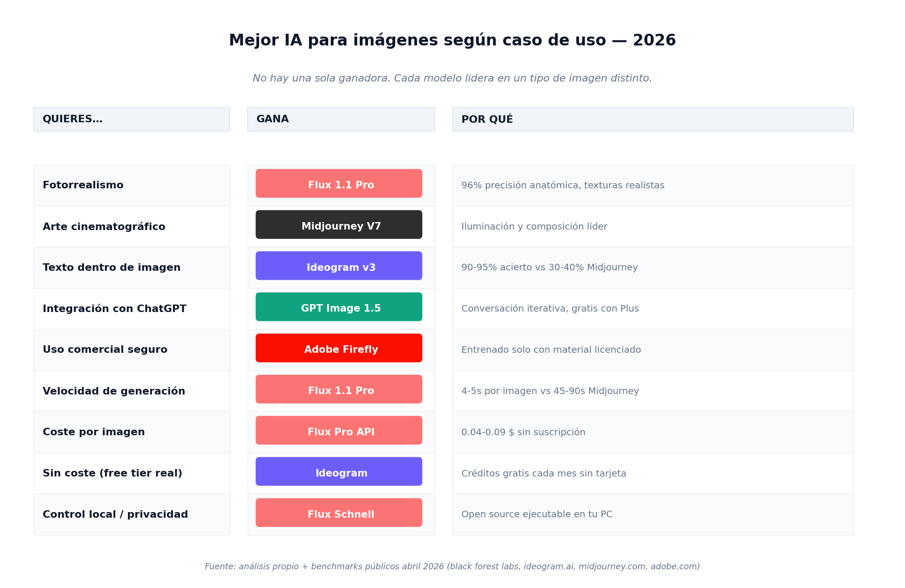
Task: Select the QUIERES… column header
Action: click(x=132, y=119)
